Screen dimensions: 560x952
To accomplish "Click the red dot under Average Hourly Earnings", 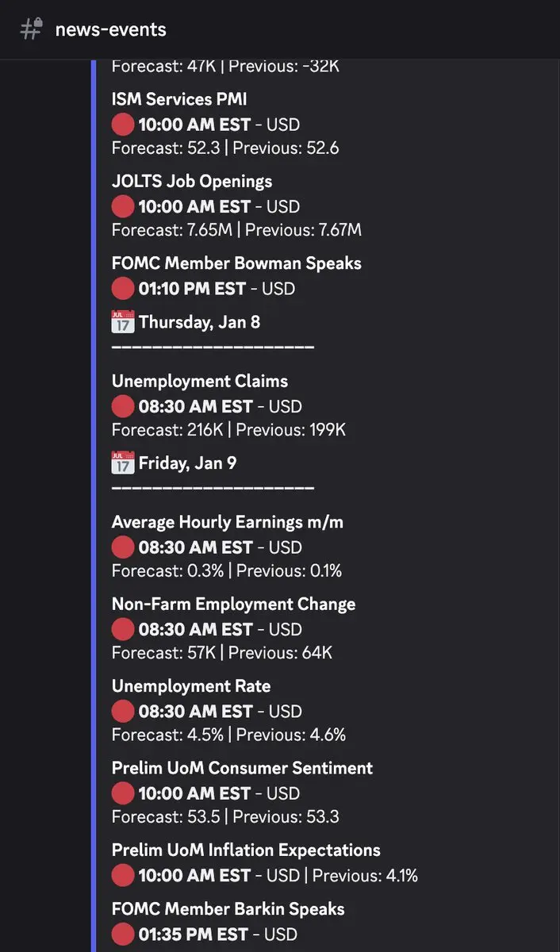I will pyautogui.click(x=123, y=547).
